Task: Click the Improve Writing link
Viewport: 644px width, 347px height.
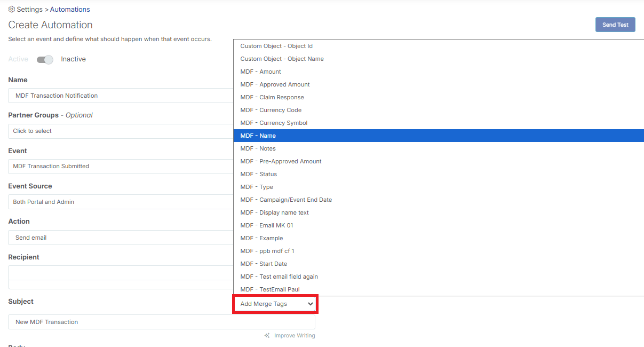Action: [x=295, y=336]
